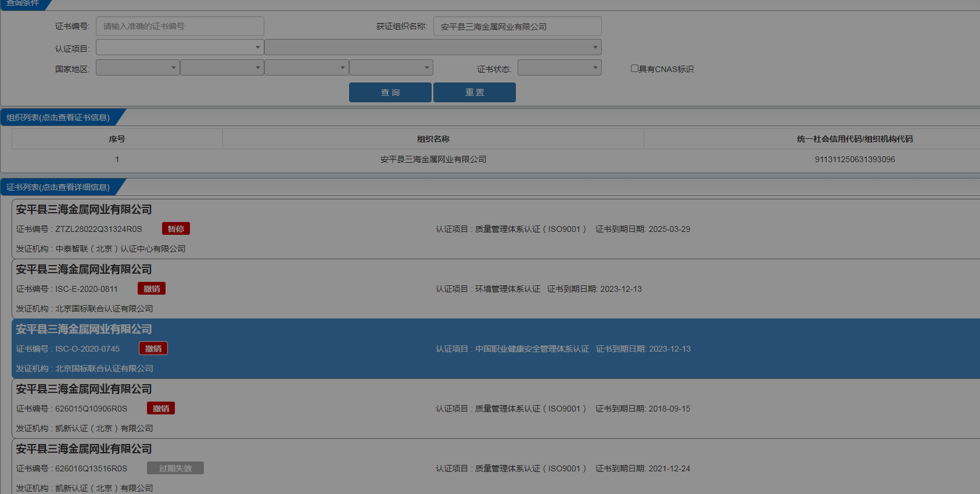The image size is (980, 494).
Task: Click issuer 中泰智联(北京)认证中心有限公司
Action: (120, 249)
